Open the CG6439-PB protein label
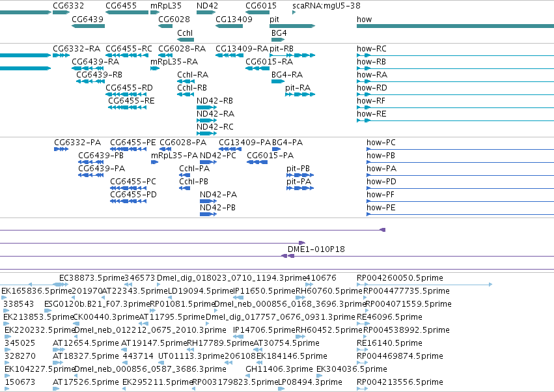 pos(101,156)
